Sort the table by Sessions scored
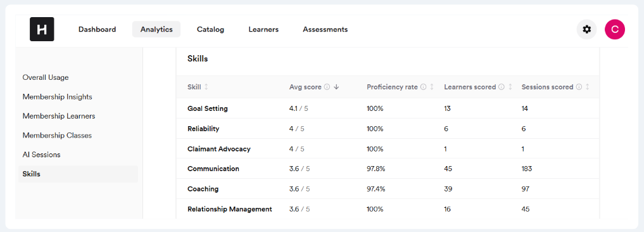The height and width of the screenshot is (232, 644). tap(587, 87)
